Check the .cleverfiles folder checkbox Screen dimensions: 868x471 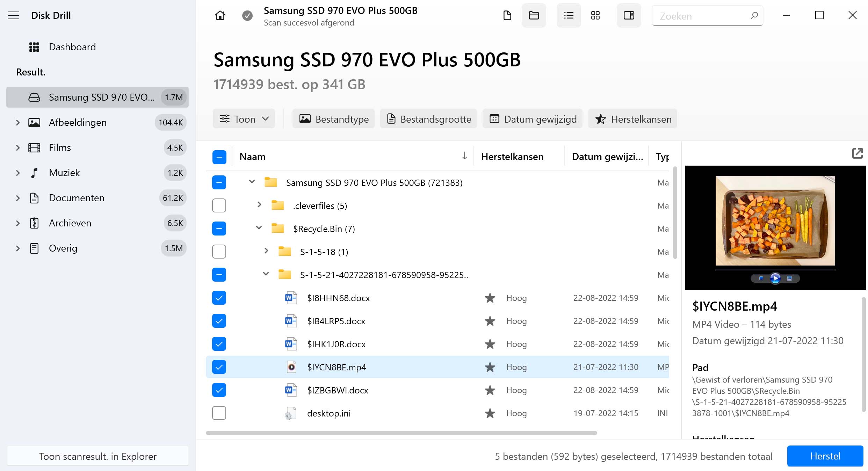pyautogui.click(x=219, y=205)
